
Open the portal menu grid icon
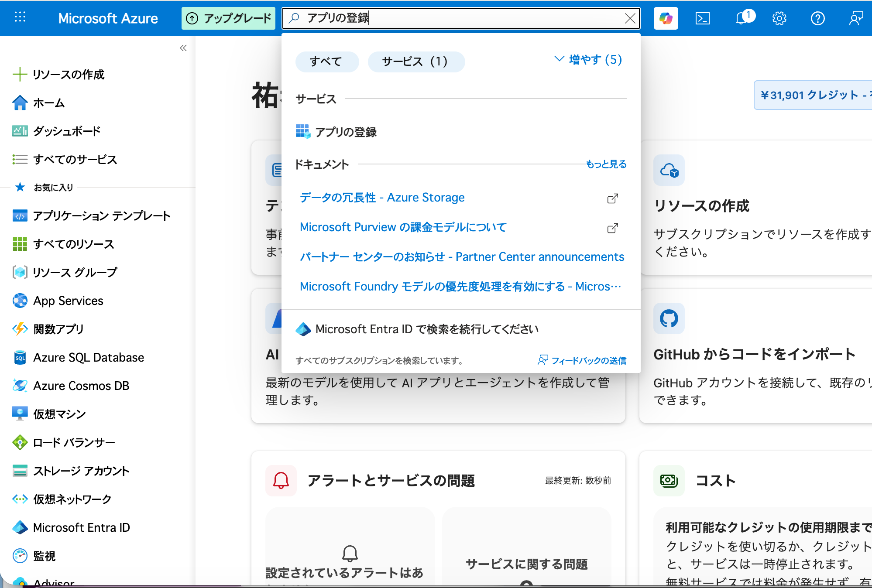pyautogui.click(x=20, y=17)
